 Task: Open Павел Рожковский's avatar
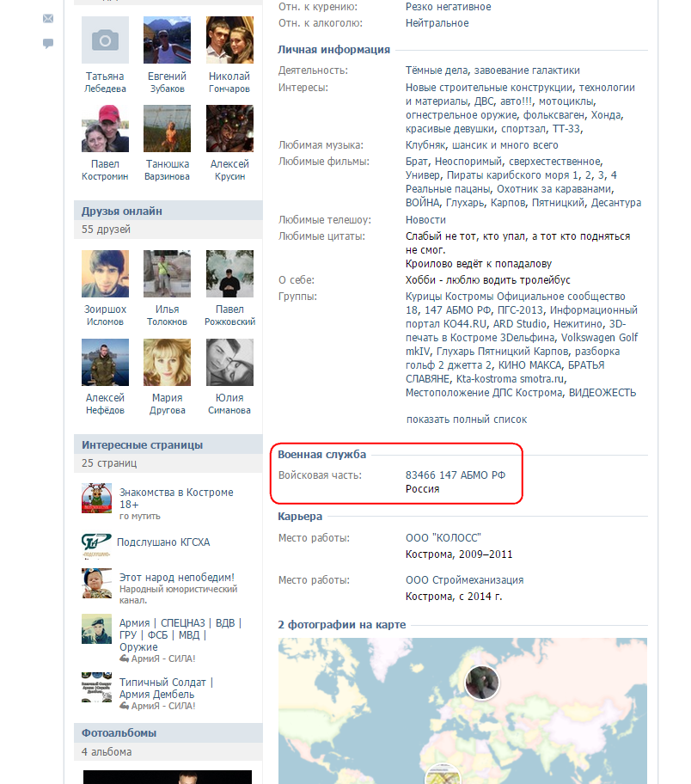229,274
